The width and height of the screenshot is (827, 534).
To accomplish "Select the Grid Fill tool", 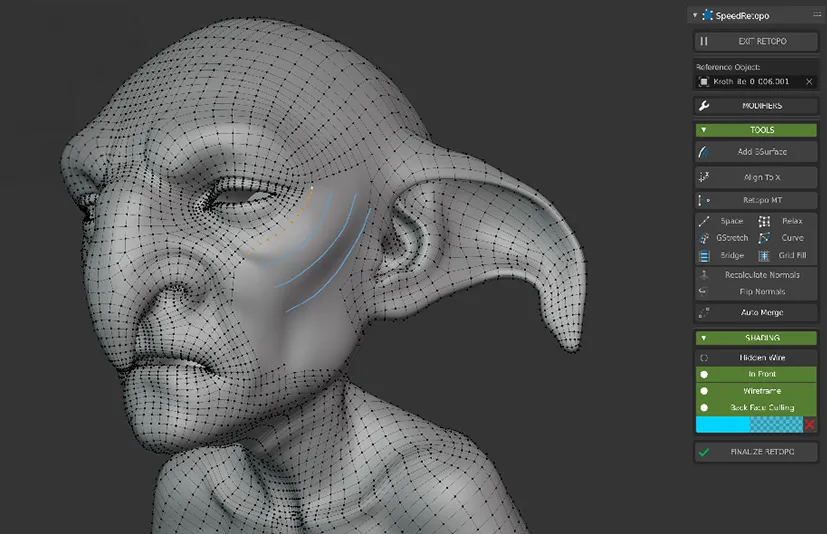I will point(786,255).
